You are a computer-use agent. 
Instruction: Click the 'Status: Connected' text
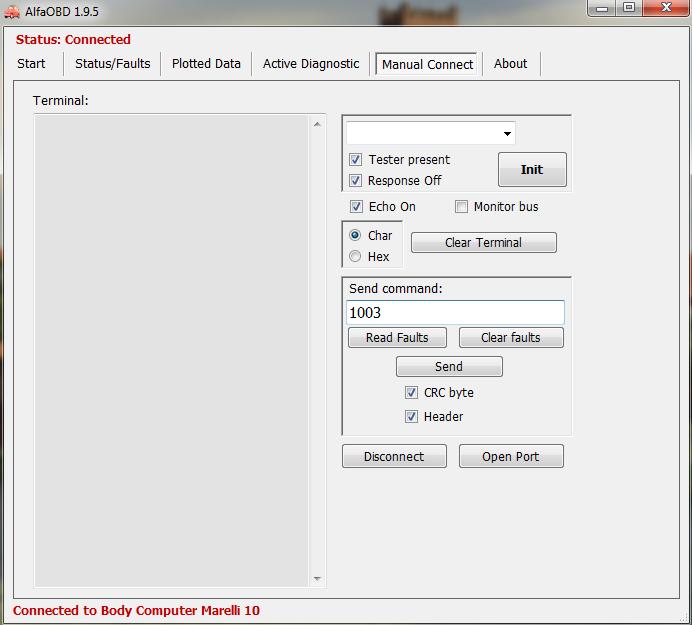coord(73,40)
